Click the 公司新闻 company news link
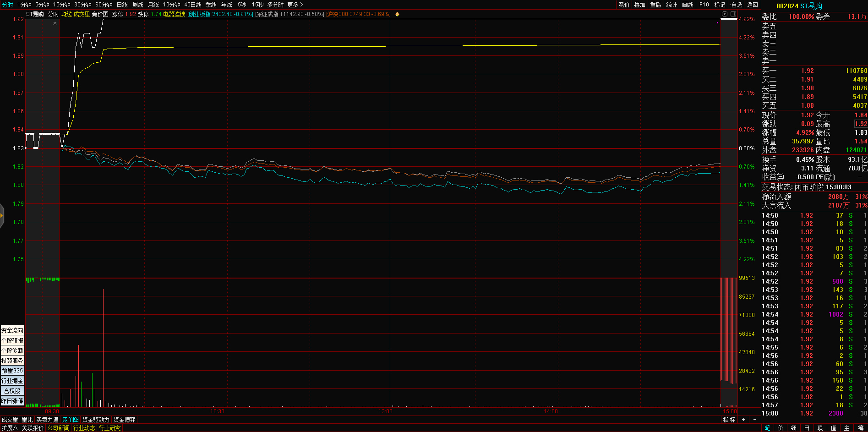Screen dimensions: 868x432 coord(58,428)
